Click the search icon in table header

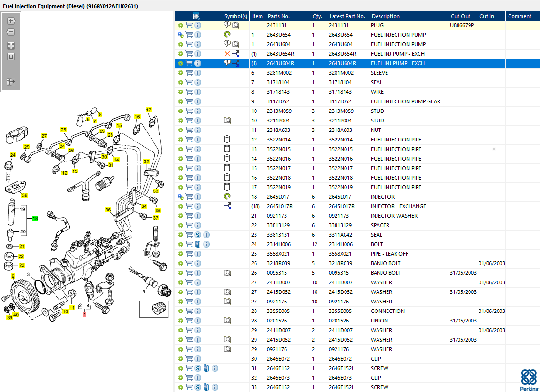click(196, 16)
